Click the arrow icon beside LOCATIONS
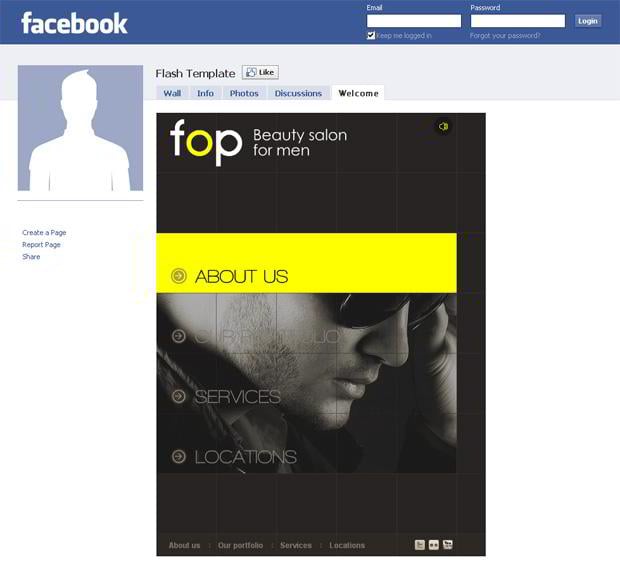Image resolution: width=620 pixels, height=569 pixels. pyautogui.click(x=179, y=456)
